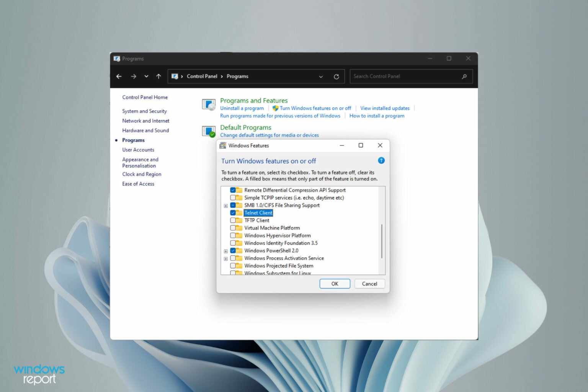
Task: Expand Windows Process Activation Service
Action: (225, 258)
